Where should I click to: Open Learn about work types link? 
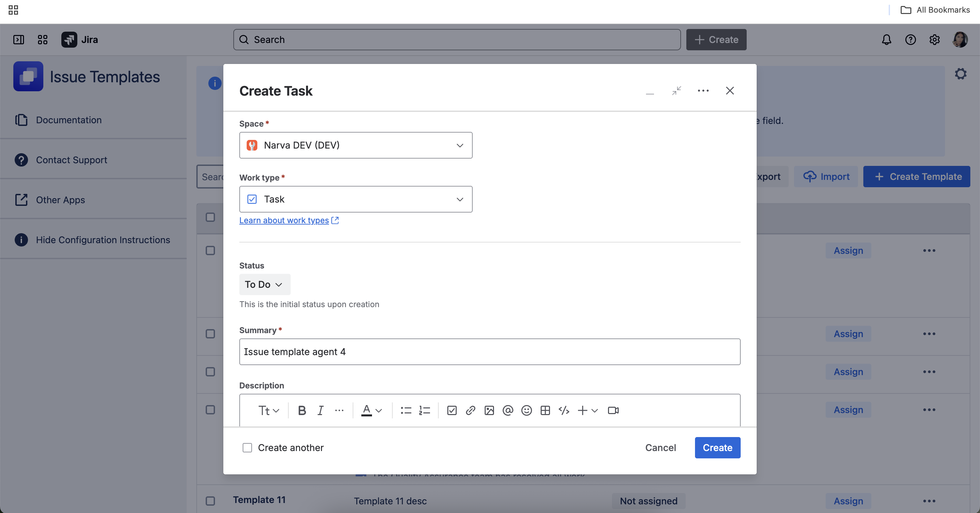click(284, 221)
